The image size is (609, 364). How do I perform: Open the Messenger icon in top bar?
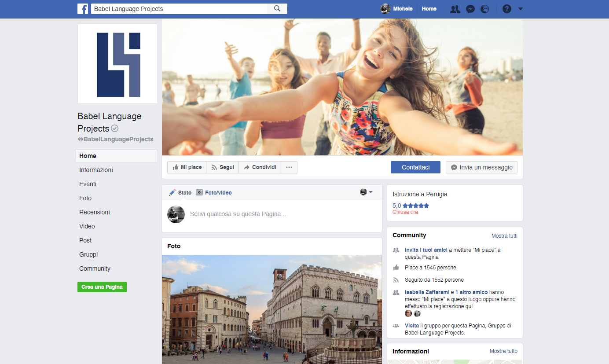470,9
